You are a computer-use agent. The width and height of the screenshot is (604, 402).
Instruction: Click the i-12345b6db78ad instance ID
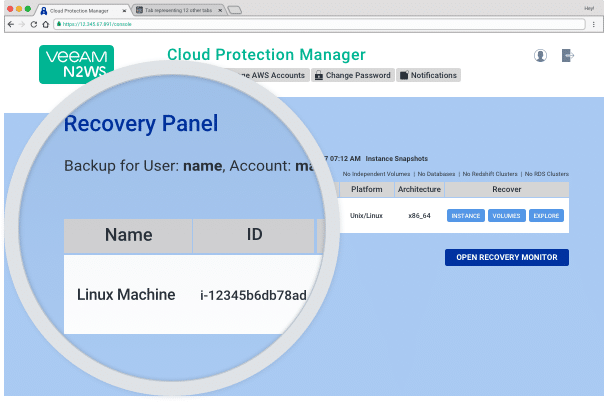tap(253, 295)
